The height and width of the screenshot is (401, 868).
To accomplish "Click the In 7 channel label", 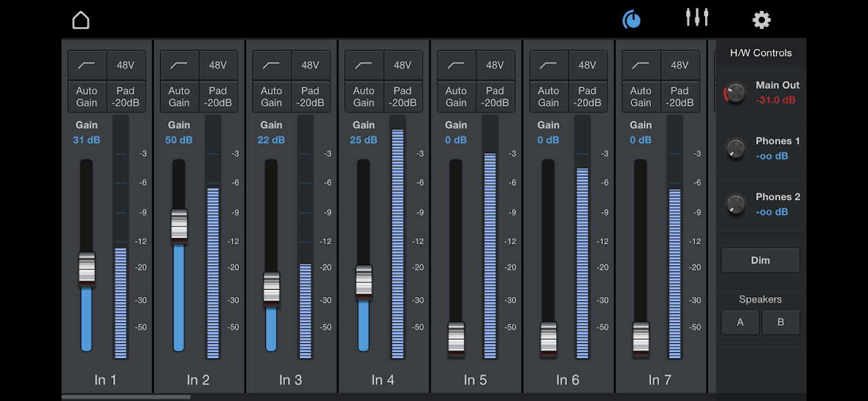I will pyautogui.click(x=659, y=380).
